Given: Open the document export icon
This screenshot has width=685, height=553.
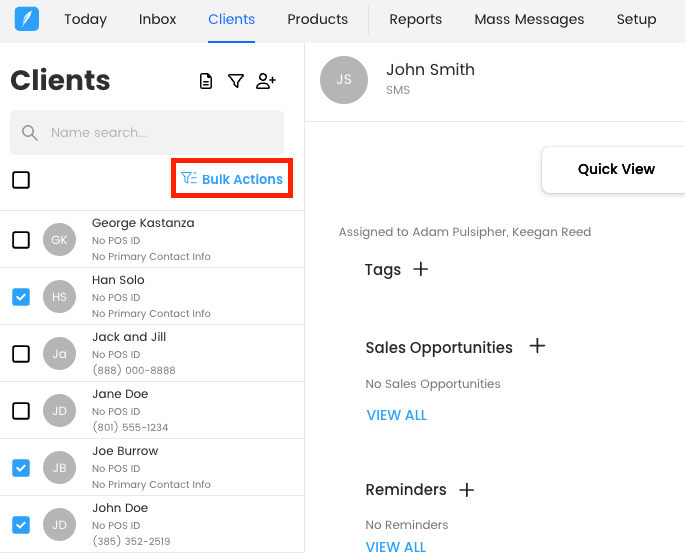Looking at the screenshot, I should pyautogui.click(x=206, y=81).
